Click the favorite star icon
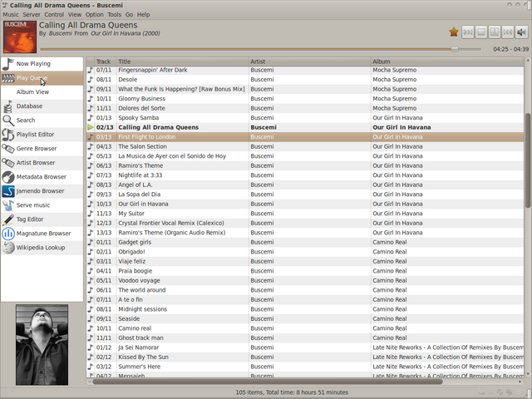532x399 pixels. 454,32
